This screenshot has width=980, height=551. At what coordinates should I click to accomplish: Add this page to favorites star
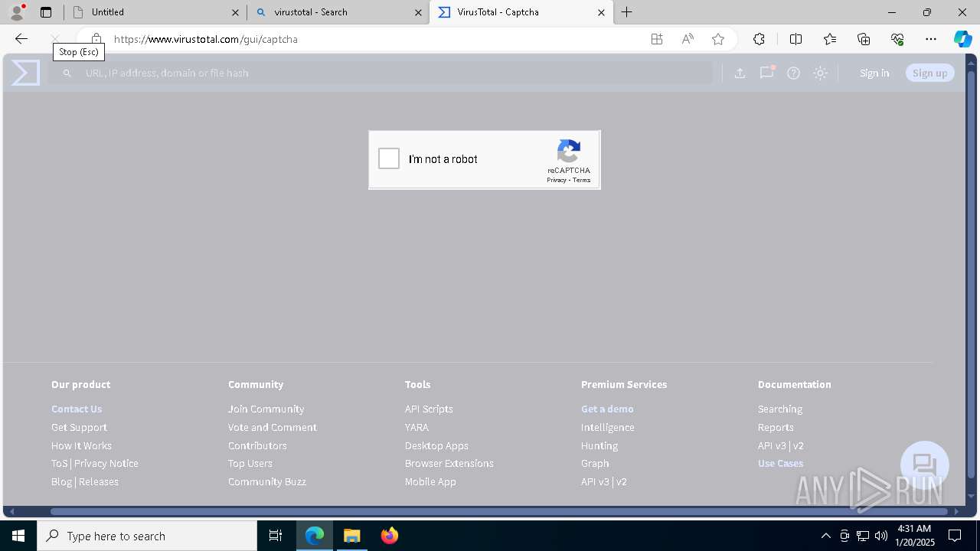(718, 39)
